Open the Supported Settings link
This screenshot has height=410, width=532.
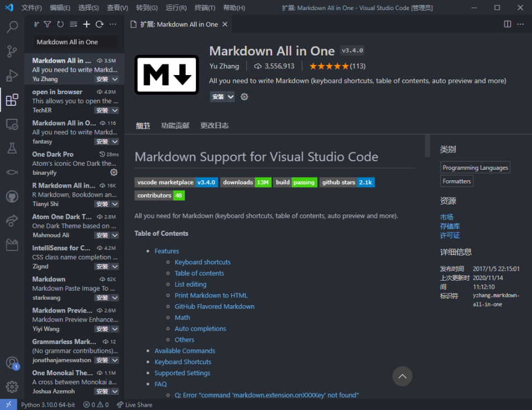[x=182, y=373]
